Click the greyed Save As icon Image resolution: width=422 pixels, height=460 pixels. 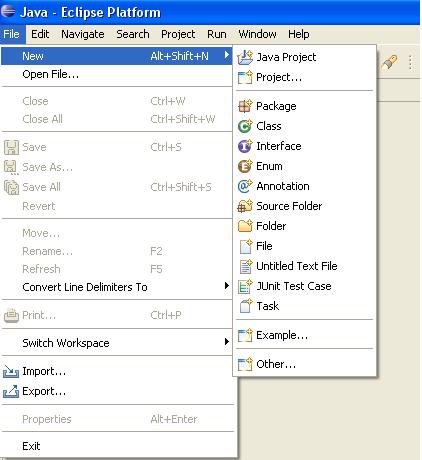click(x=11, y=167)
